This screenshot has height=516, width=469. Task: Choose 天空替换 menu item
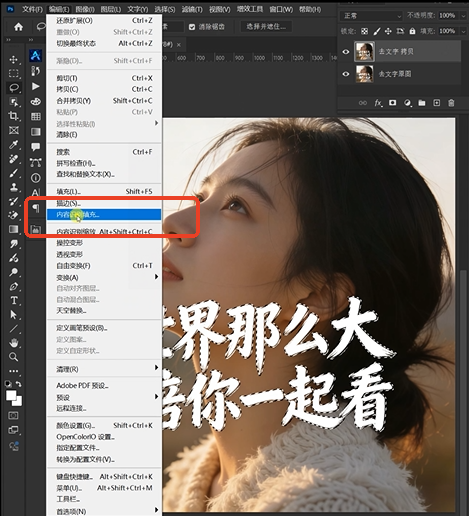tap(104, 311)
